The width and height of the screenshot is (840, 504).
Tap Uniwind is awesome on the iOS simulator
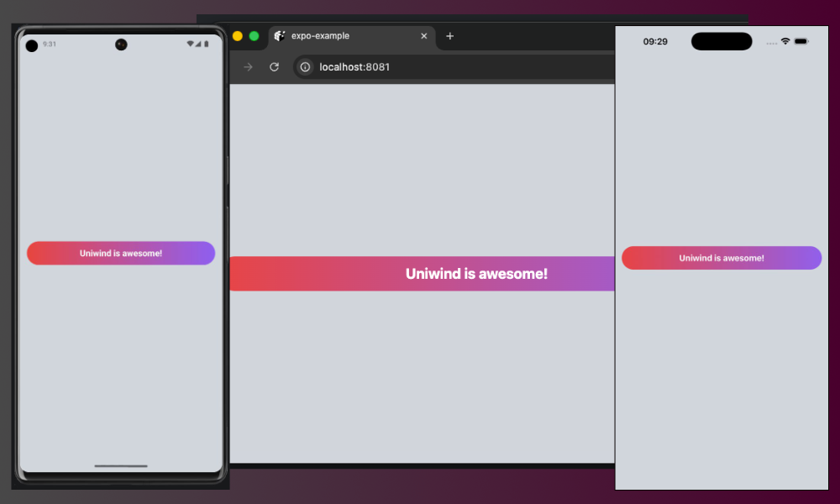coord(721,258)
